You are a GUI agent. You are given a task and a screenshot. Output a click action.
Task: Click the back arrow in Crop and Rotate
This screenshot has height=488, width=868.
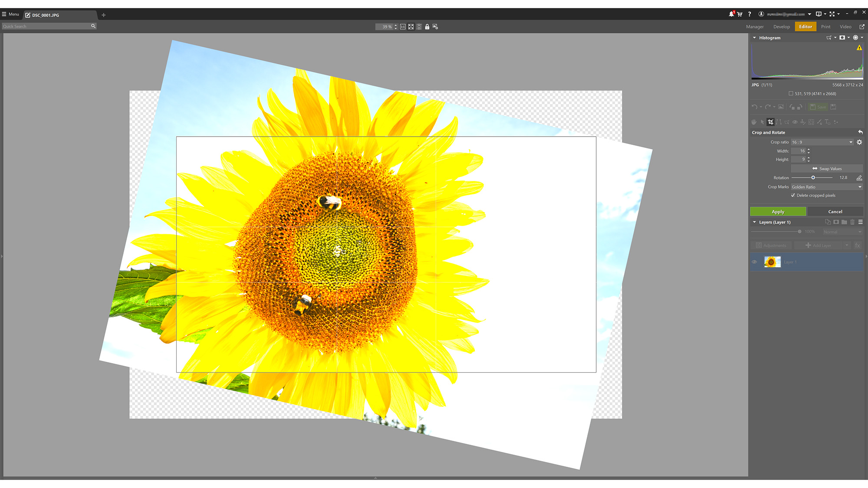point(860,132)
